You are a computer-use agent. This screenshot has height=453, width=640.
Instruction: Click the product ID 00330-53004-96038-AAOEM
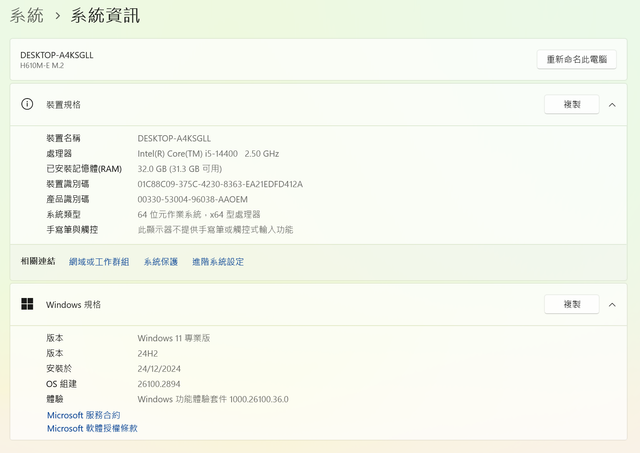click(x=193, y=200)
